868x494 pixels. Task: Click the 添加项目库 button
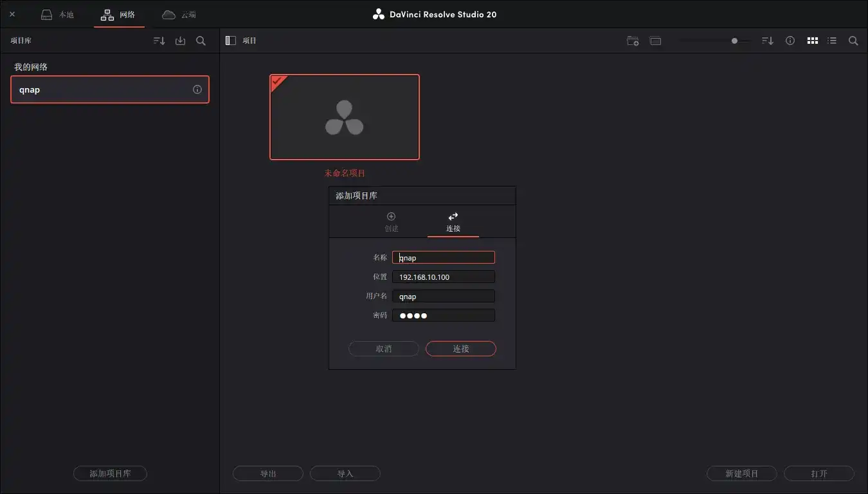click(109, 473)
